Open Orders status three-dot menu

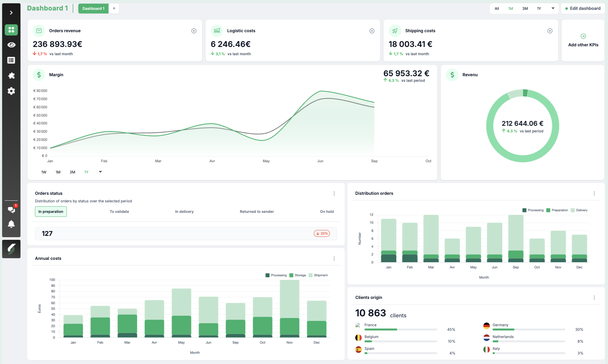click(334, 193)
